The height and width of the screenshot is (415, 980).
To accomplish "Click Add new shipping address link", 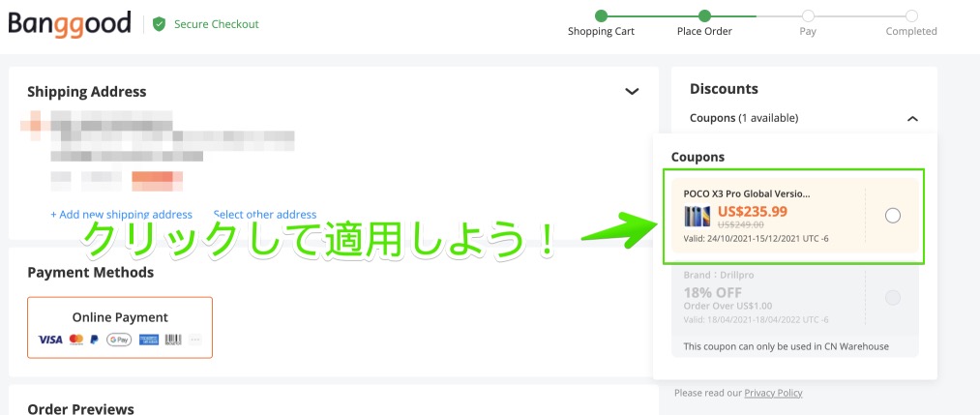I will [x=121, y=215].
